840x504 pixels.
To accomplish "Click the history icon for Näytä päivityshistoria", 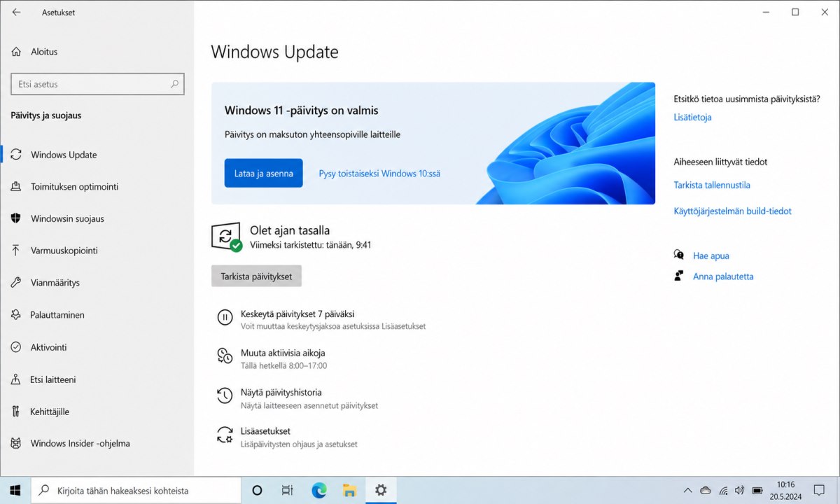I will [224, 395].
